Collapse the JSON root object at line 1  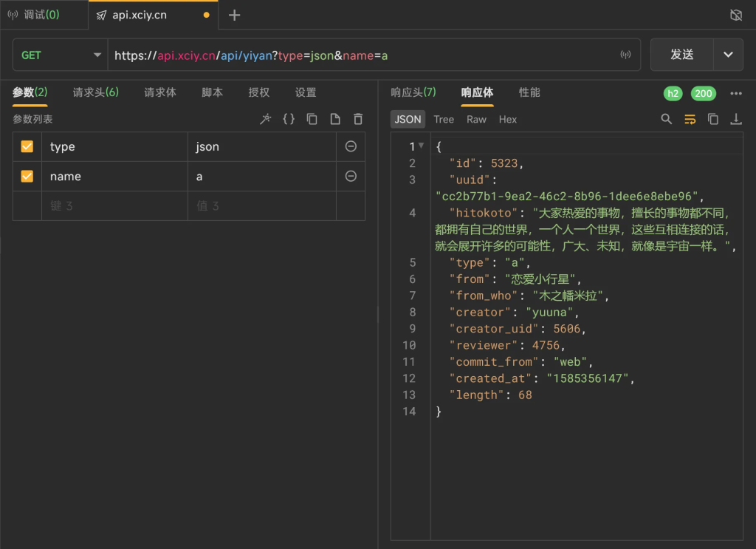421,146
